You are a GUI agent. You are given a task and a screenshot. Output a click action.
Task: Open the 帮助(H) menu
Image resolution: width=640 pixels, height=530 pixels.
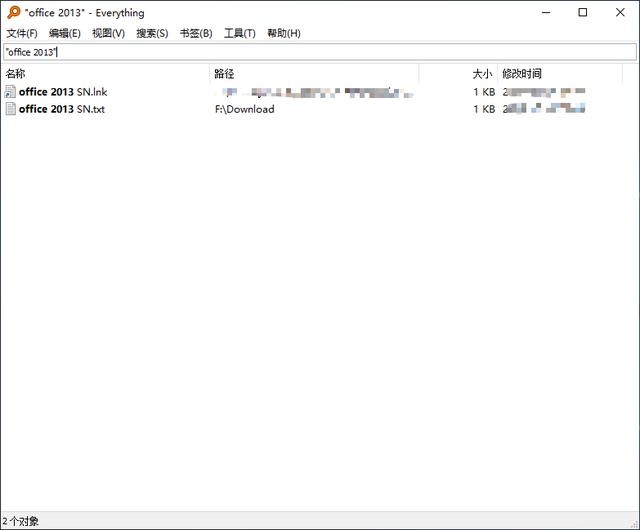[x=284, y=33]
